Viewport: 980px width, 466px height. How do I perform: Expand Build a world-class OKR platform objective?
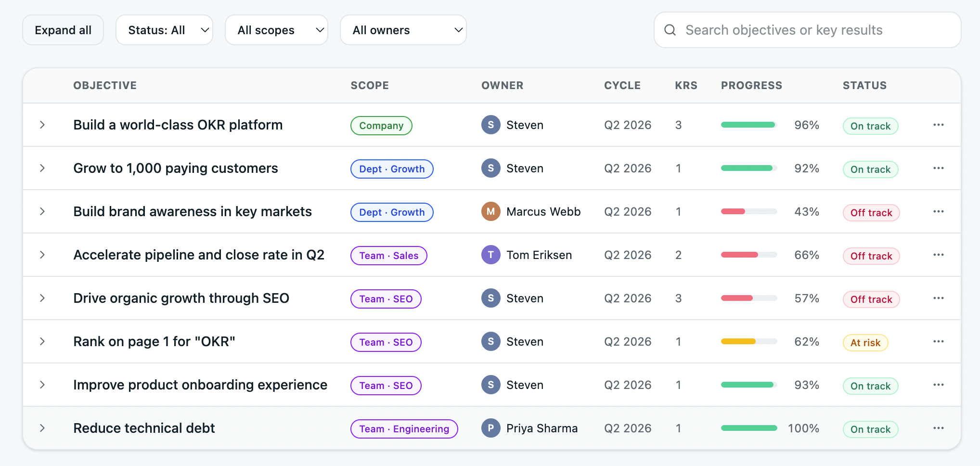pyautogui.click(x=42, y=125)
